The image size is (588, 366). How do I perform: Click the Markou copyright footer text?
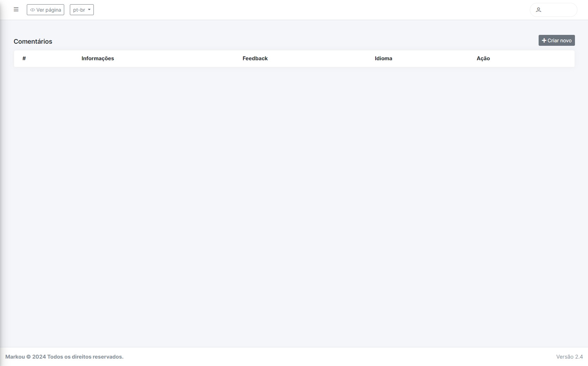[64, 357]
